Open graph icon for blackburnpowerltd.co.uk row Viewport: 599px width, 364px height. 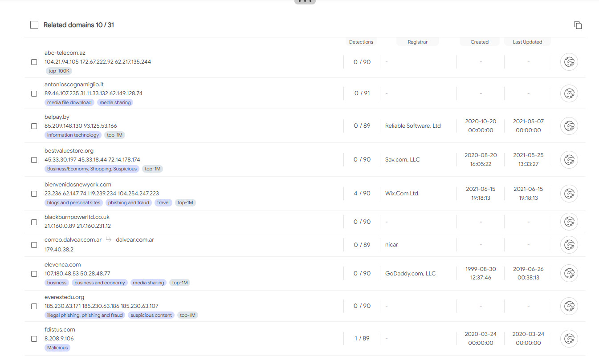[569, 222]
